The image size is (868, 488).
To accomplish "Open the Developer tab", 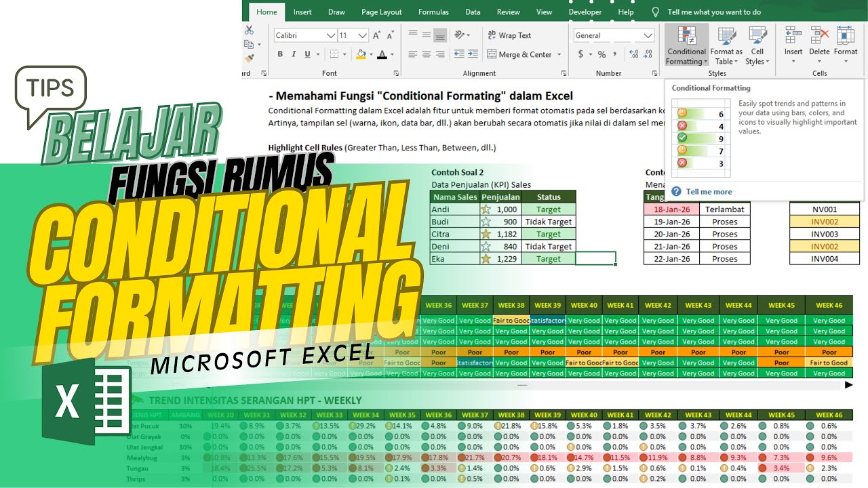I will [x=585, y=12].
